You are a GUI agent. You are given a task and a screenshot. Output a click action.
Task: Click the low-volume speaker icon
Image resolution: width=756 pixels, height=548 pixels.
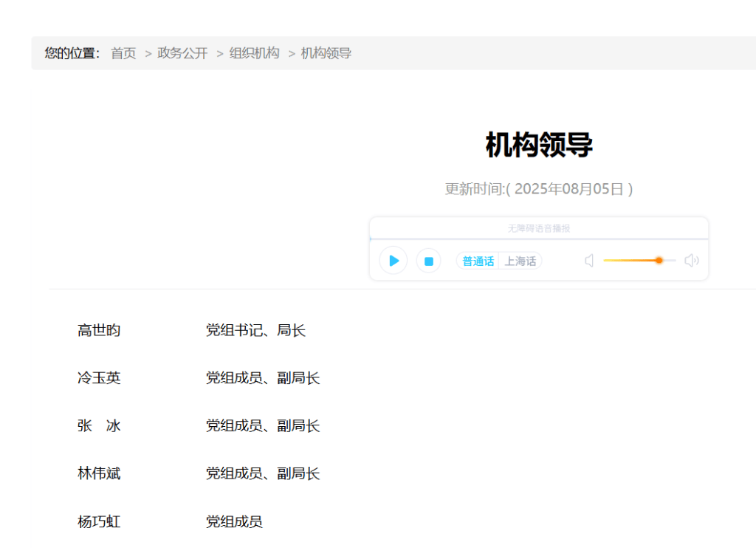pyautogui.click(x=589, y=261)
